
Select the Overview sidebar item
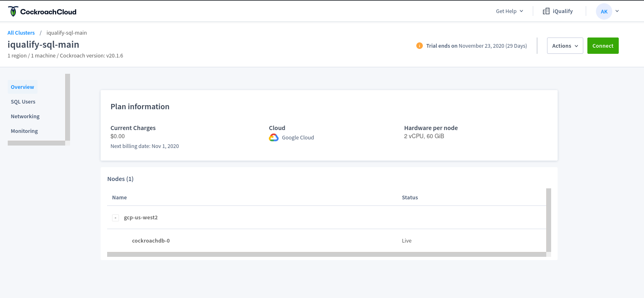(x=22, y=87)
